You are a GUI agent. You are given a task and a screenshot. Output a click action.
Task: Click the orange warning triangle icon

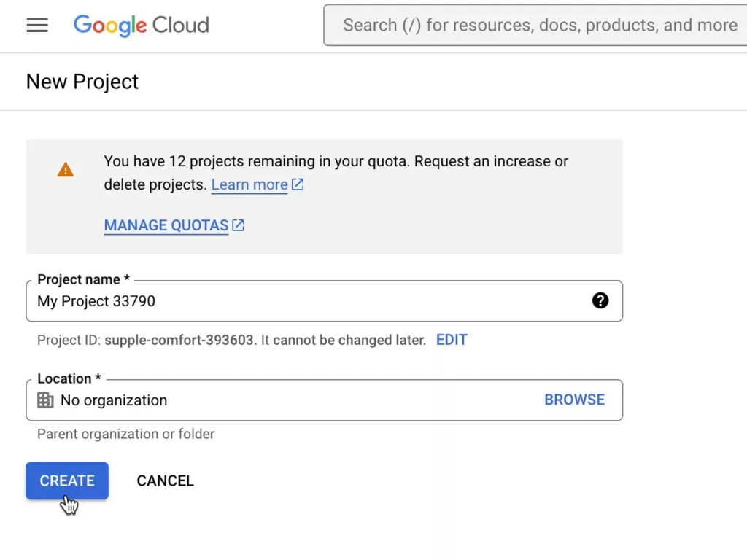coord(66,170)
